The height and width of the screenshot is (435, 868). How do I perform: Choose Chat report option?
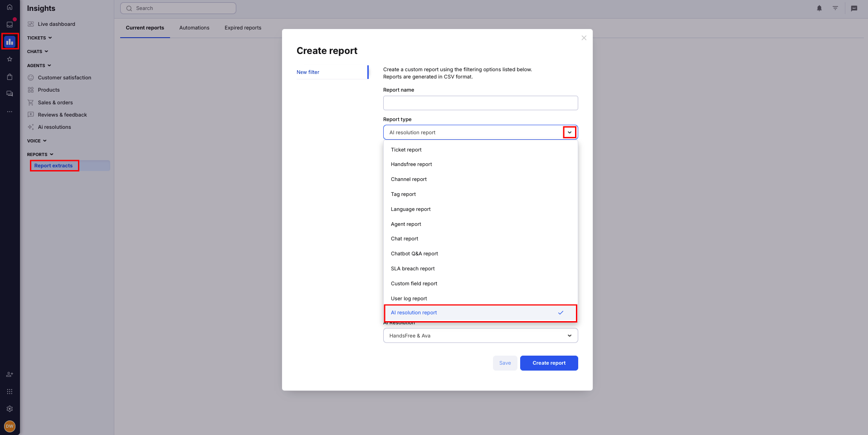click(481, 239)
